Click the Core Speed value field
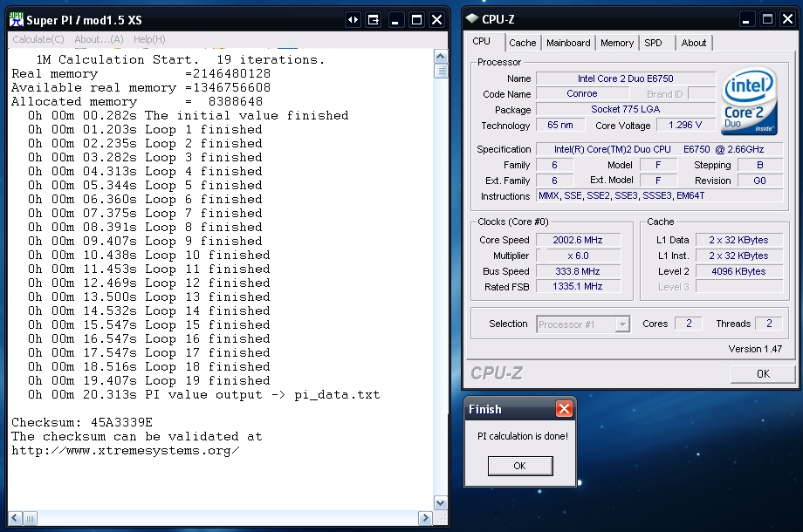 point(577,240)
